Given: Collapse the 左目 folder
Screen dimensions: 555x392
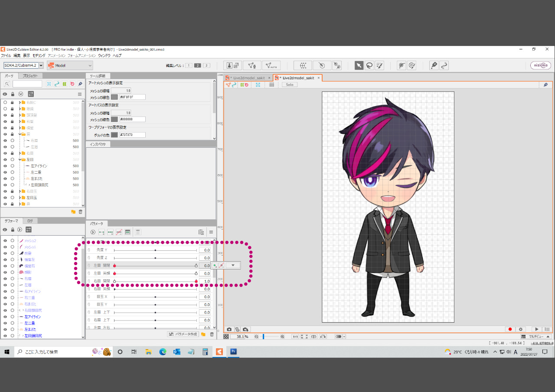Looking at the screenshot, I should tap(20, 159).
